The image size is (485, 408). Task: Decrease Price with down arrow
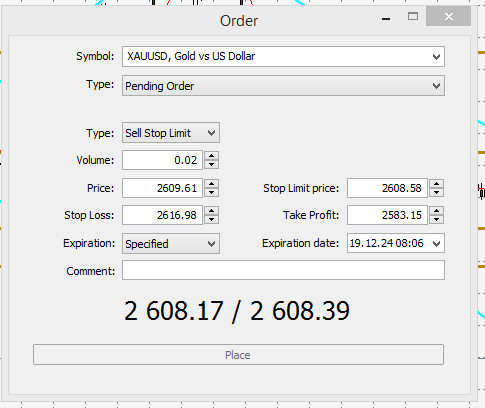point(211,192)
